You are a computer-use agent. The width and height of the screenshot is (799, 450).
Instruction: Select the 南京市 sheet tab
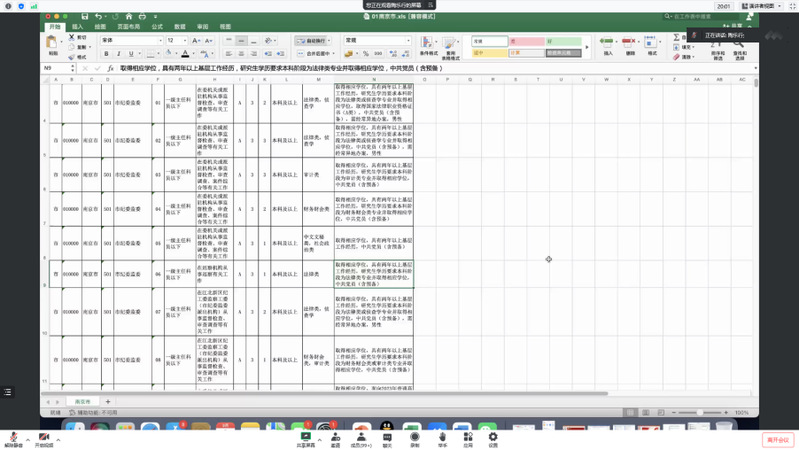(x=83, y=402)
